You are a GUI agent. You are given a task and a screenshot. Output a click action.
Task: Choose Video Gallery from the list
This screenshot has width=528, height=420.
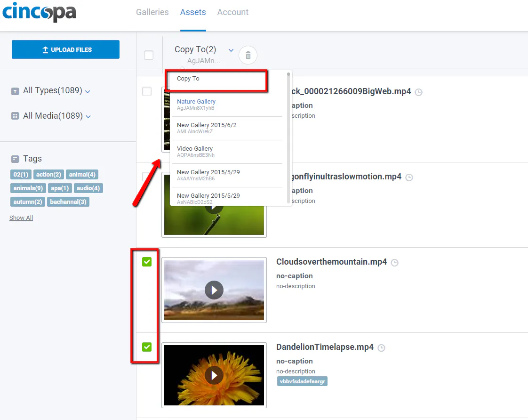point(227,152)
